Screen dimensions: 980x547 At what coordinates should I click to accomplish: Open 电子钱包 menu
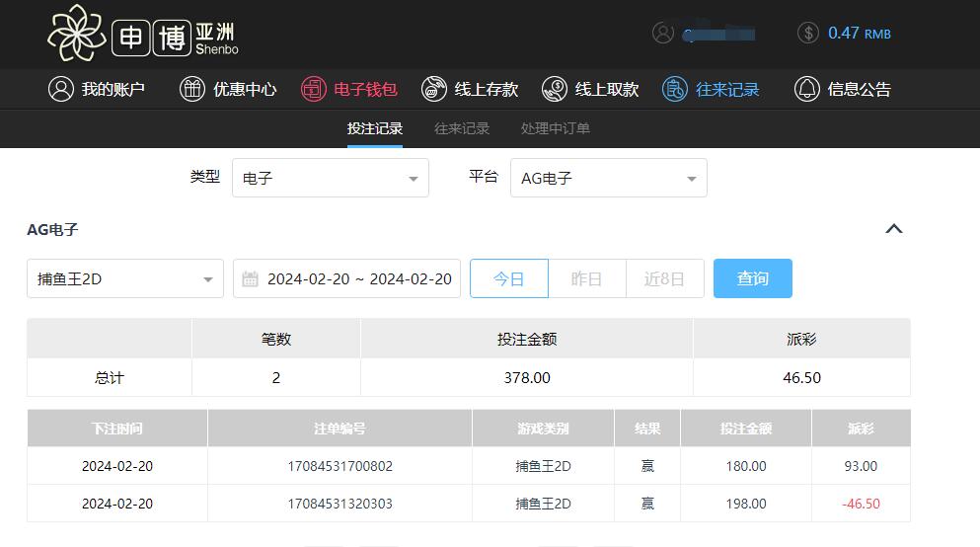[349, 89]
